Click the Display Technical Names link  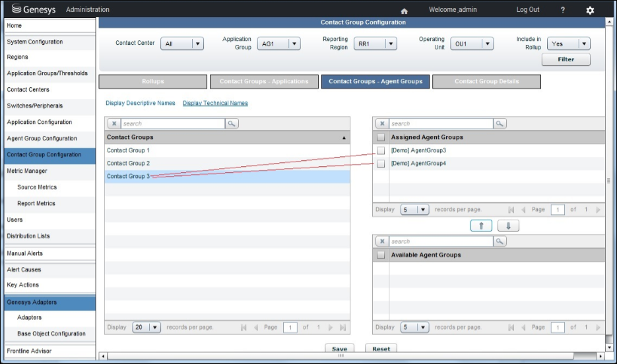pyautogui.click(x=215, y=103)
